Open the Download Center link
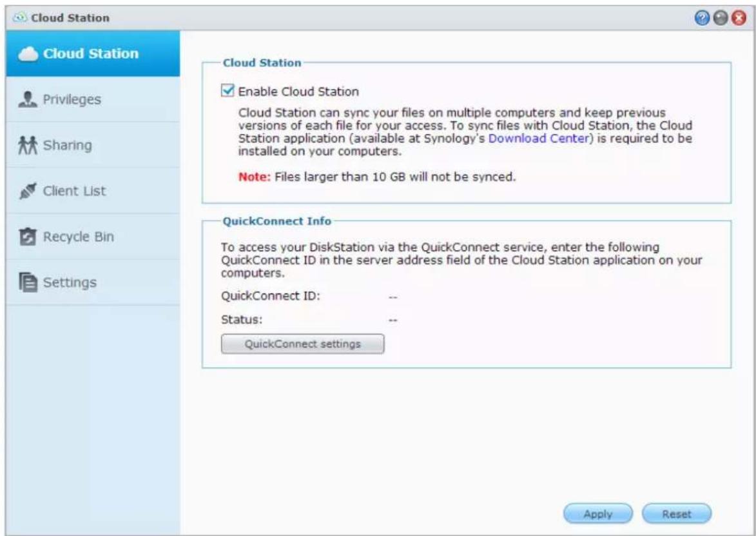 tap(539, 139)
